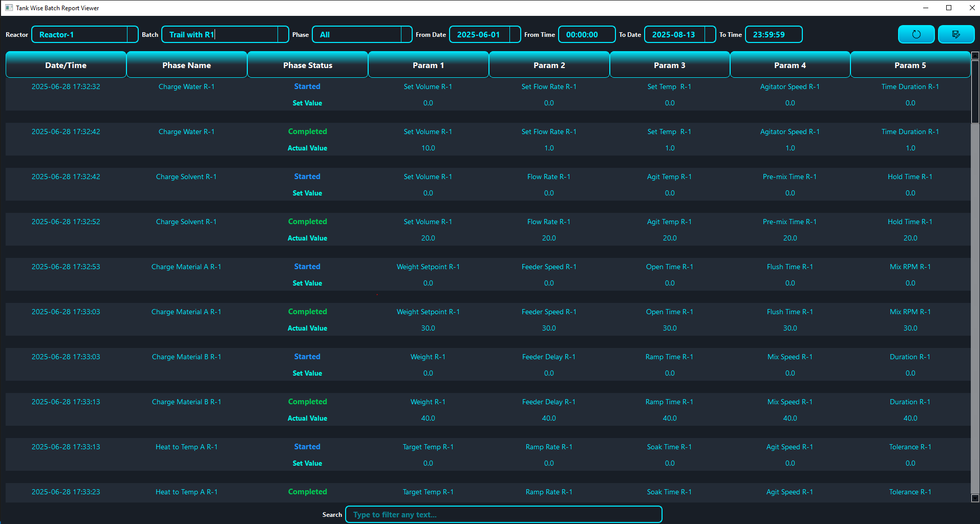Screen dimensions: 980x524
Task: Click the Phase Name column header
Action: tap(186, 65)
